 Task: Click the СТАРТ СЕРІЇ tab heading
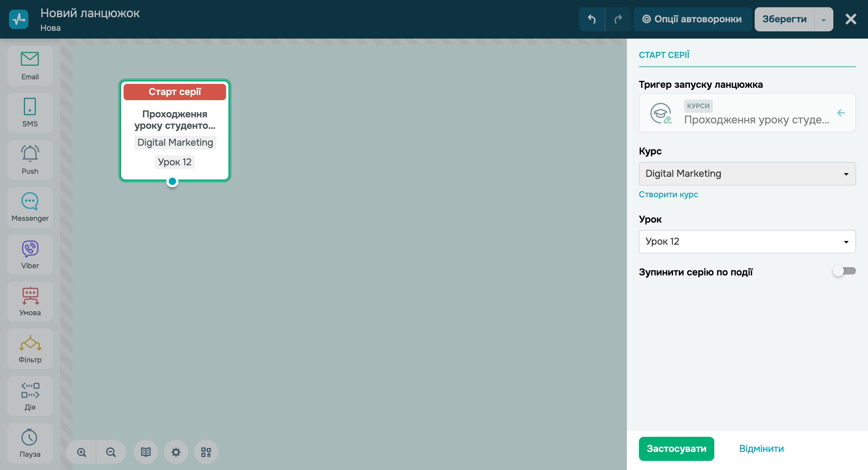(664, 55)
